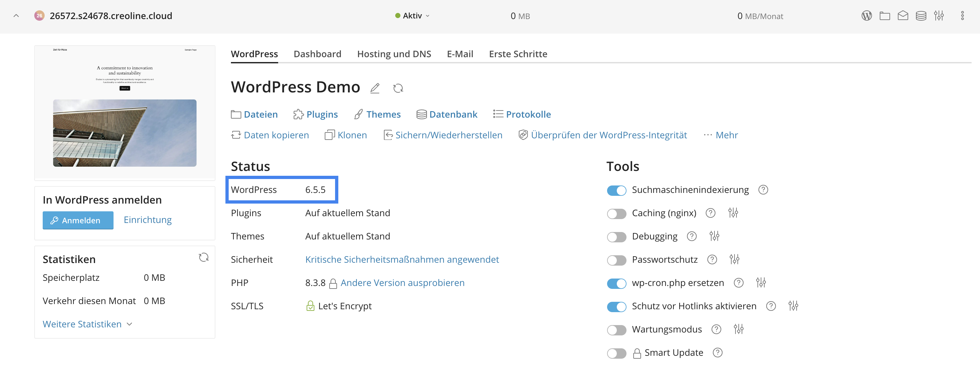The height and width of the screenshot is (380, 980).
Task: Collapse the domain row chevron
Action: pos(16,16)
